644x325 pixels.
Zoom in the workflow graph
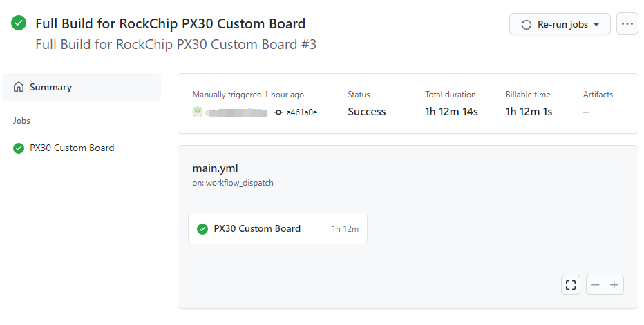pos(614,285)
